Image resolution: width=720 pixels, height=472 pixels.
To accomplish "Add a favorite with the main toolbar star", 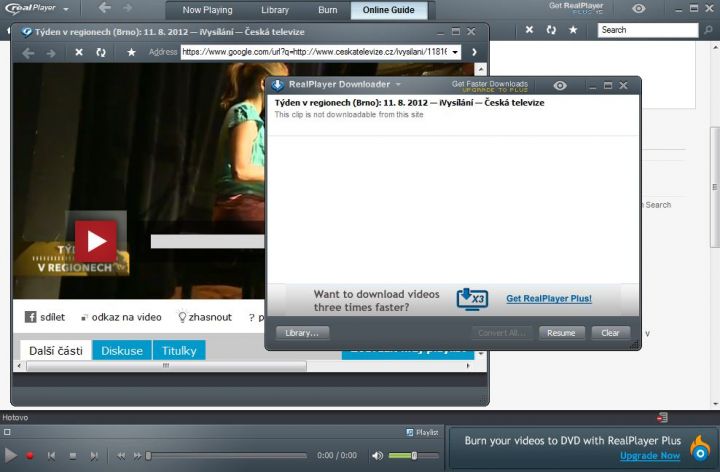I will point(573,30).
